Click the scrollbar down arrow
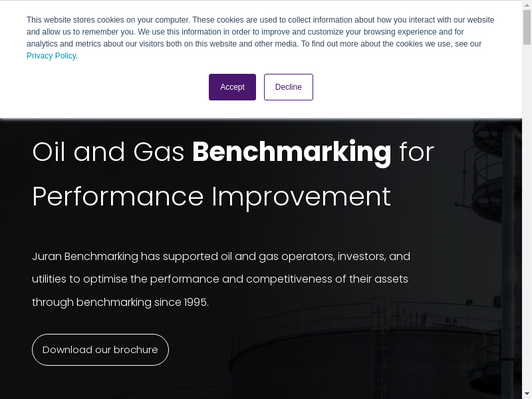The width and height of the screenshot is (532, 399). click(x=527, y=394)
